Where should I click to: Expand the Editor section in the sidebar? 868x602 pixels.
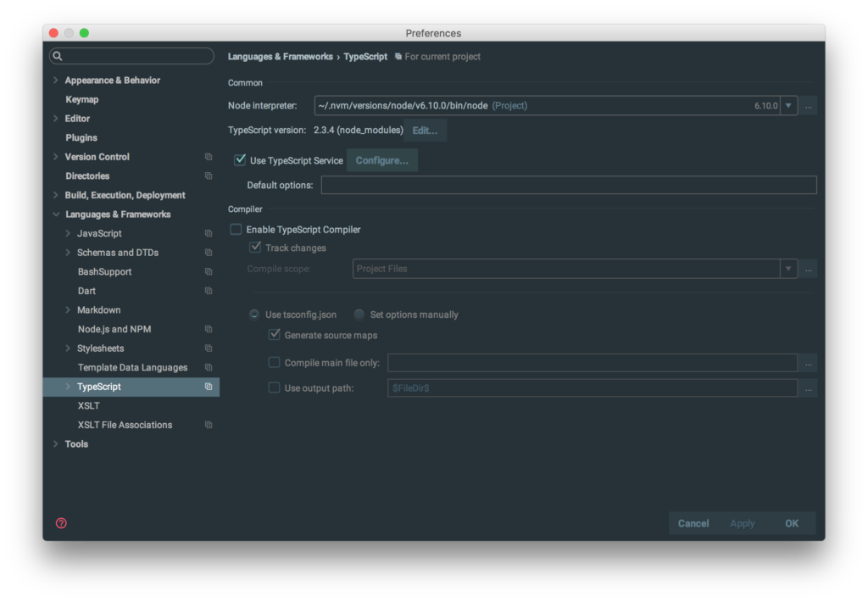[54, 118]
